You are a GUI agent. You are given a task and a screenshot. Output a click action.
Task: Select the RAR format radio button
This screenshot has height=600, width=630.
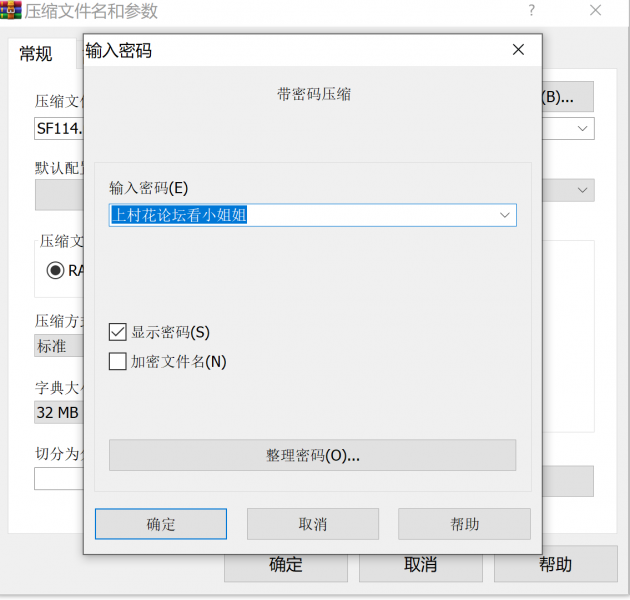56,270
